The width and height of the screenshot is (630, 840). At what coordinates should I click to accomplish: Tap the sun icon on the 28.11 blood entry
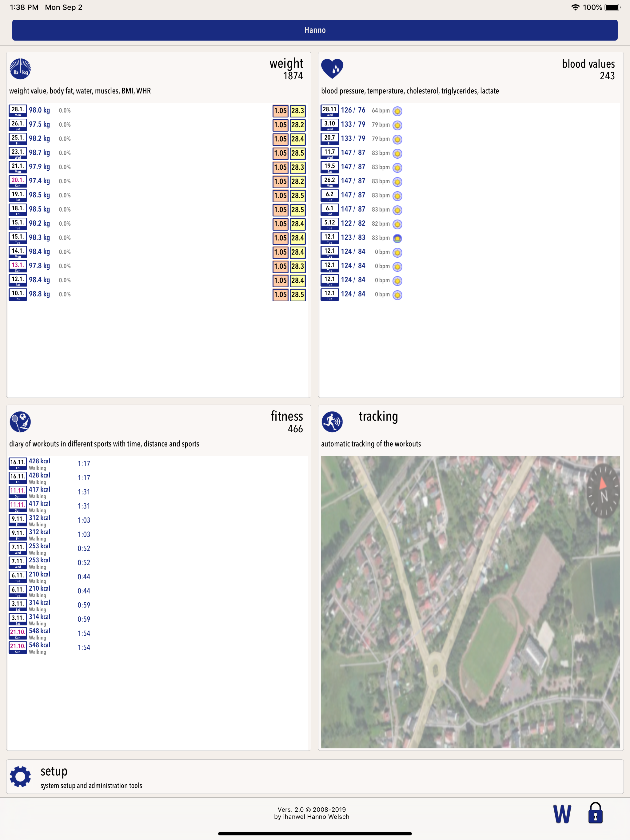point(397,111)
